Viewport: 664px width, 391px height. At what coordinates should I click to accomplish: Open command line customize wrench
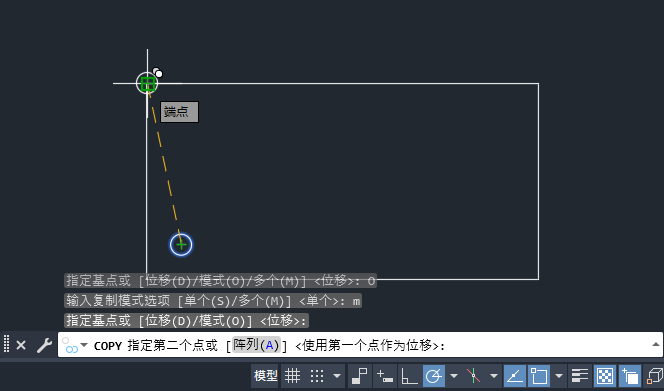pyautogui.click(x=44, y=346)
